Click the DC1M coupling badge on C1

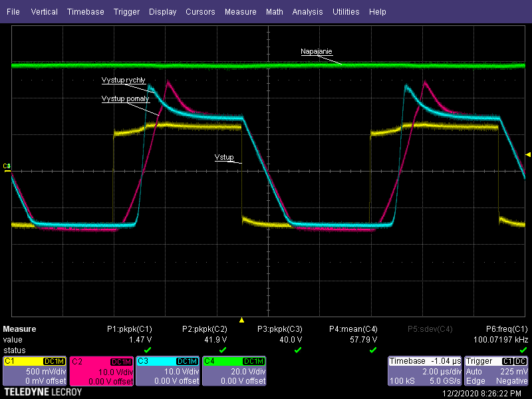[x=55, y=361]
